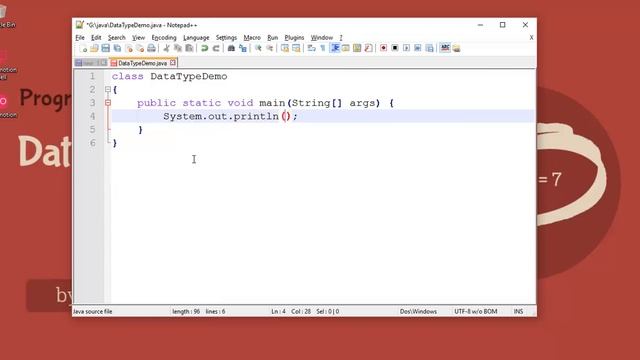Redo edit with the Redo arrow icon
The image size is (640, 360).
(216, 48)
